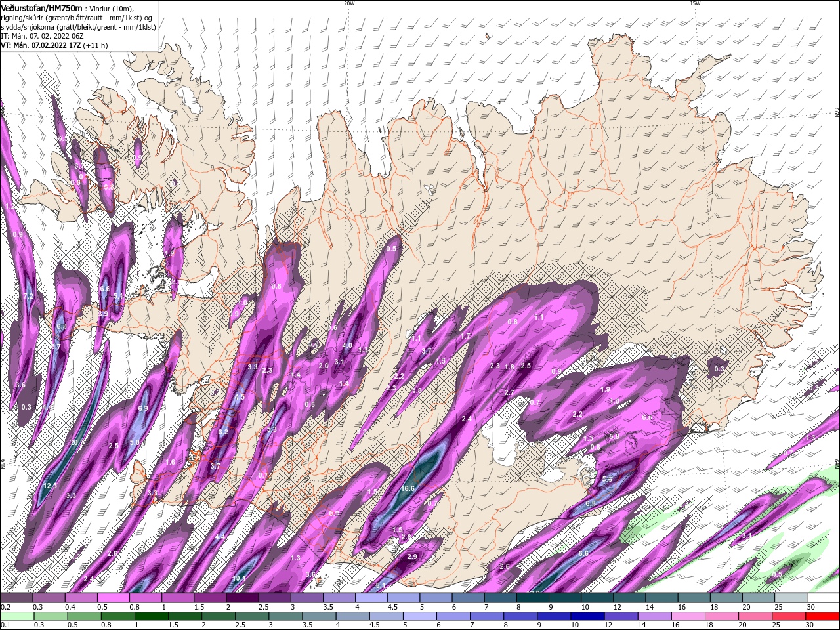Select the snow scale swatch starting at 1.5
Image resolution: width=840 pixels, height=630 pixels.
point(209,598)
